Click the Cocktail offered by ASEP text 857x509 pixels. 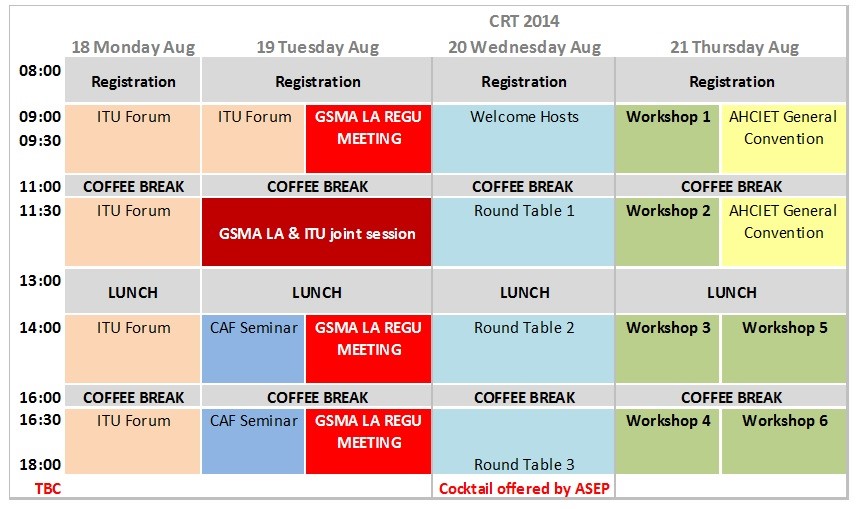(524, 488)
